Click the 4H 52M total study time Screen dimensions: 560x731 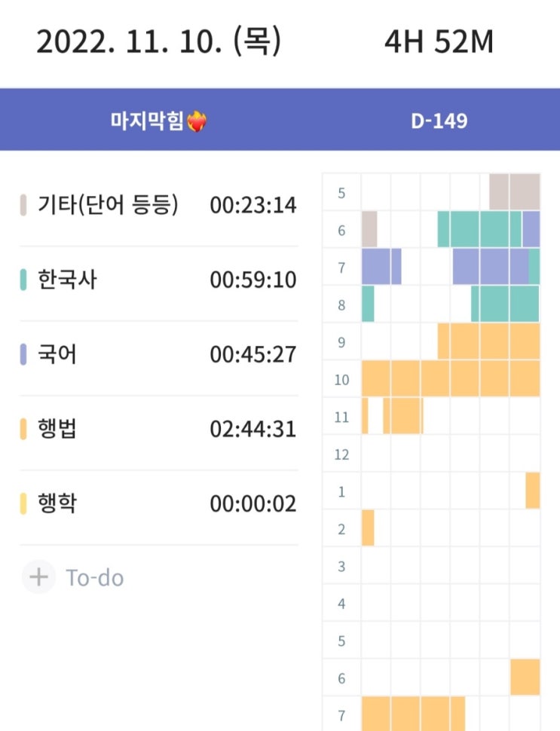click(438, 42)
